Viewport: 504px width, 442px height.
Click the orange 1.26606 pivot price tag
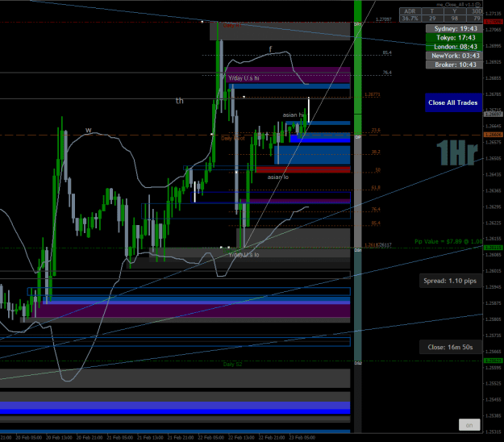click(493, 135)
